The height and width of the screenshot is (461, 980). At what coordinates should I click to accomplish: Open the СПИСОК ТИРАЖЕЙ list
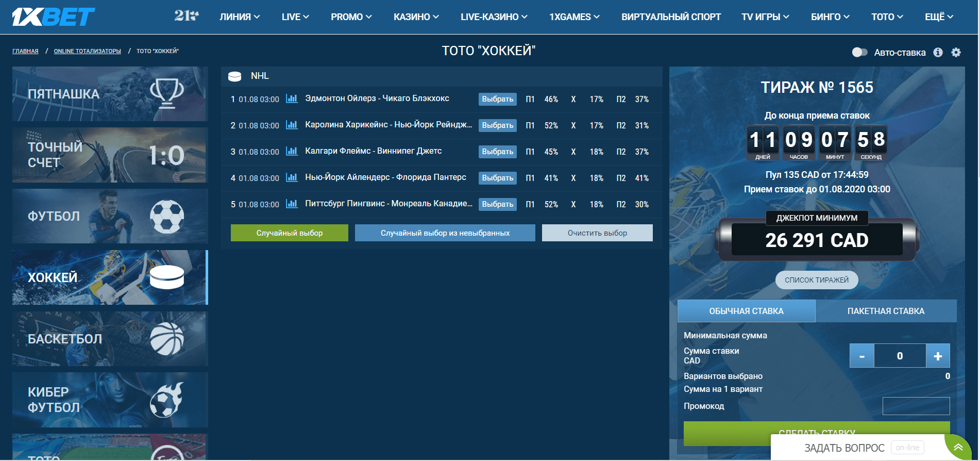point(817,280)
